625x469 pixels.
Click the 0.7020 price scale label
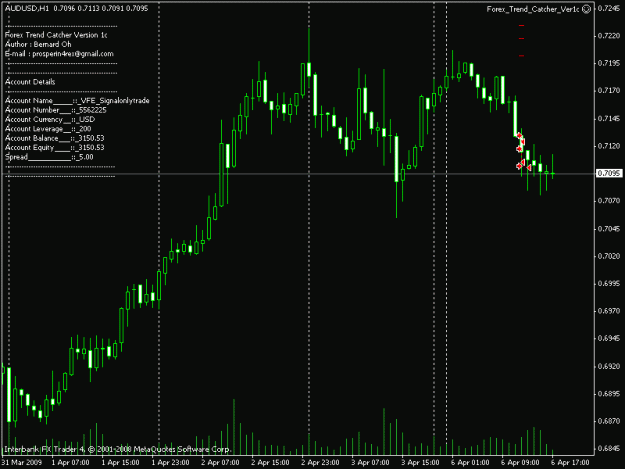[609, 256]
